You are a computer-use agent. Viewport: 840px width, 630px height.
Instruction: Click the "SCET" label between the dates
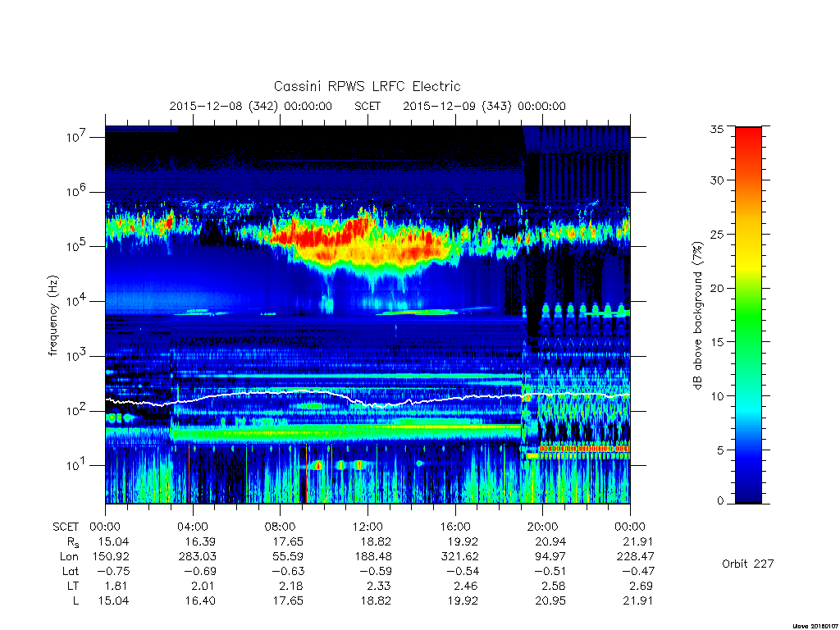367,106
